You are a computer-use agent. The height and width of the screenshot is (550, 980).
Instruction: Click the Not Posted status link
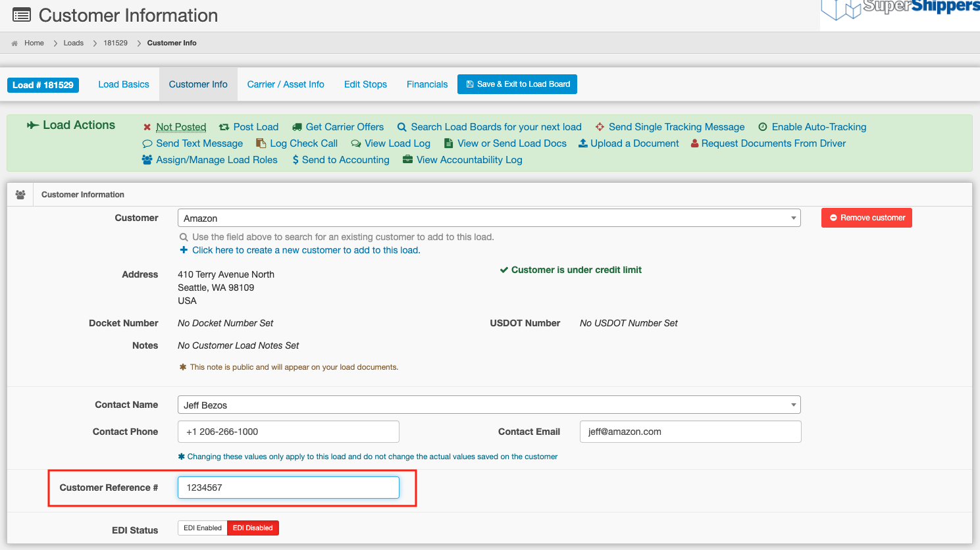tap(181, 127)
